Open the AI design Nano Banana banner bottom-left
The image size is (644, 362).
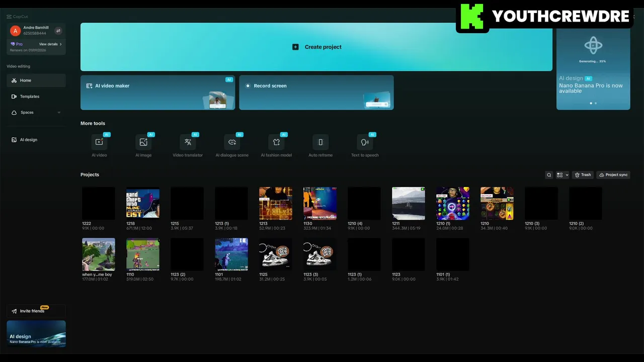[x=36, y=334]
